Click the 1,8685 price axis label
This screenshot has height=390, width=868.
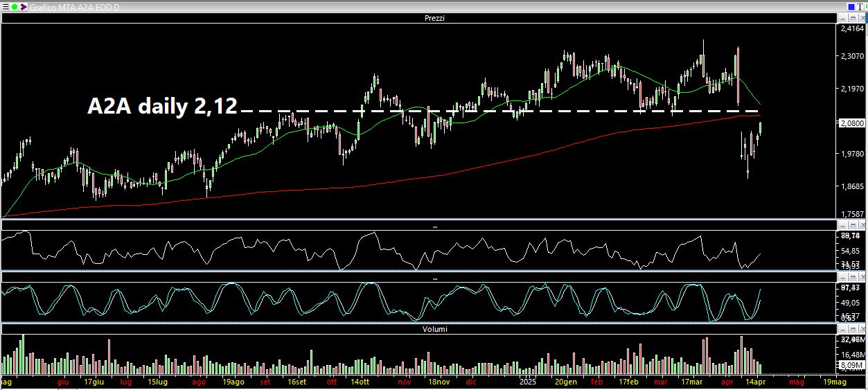852,186
